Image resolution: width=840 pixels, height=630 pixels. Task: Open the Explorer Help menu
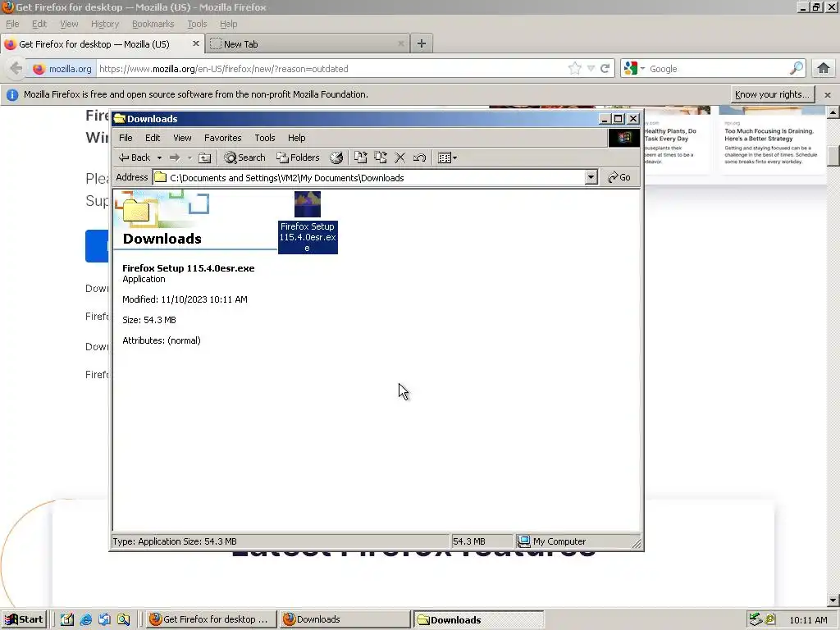[x=296, y=138]
